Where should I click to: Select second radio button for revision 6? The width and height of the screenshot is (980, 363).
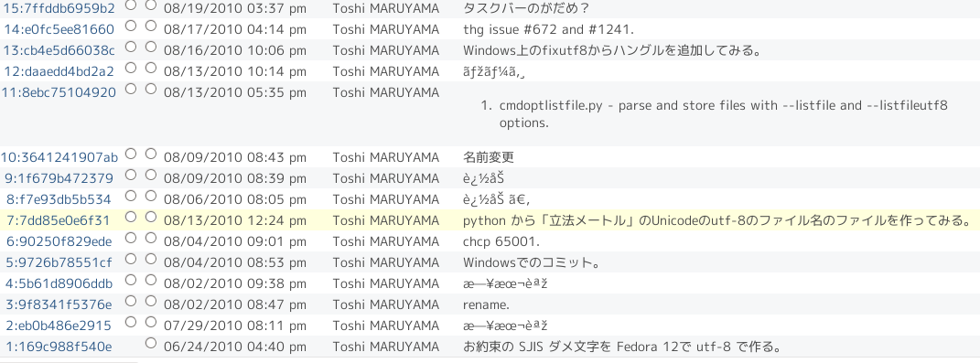click(151, 238)
